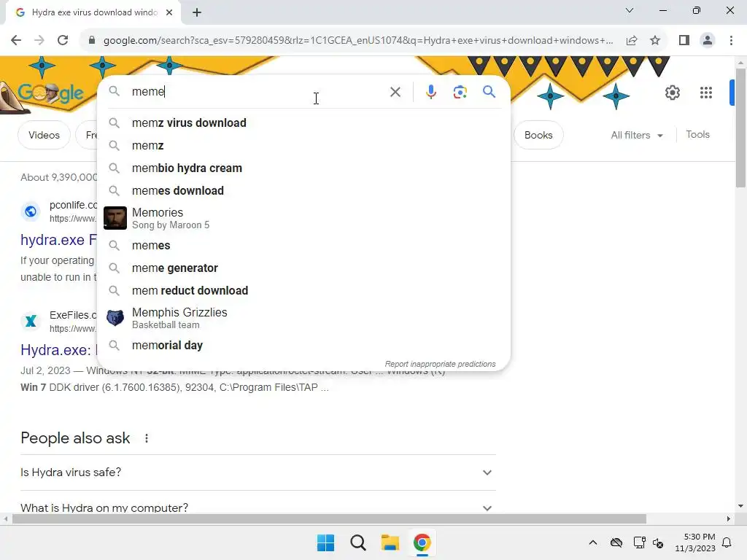Screen dimensions: 747x560
Task: Open the tab search dropdown arrow
Action: click(629, 10)
